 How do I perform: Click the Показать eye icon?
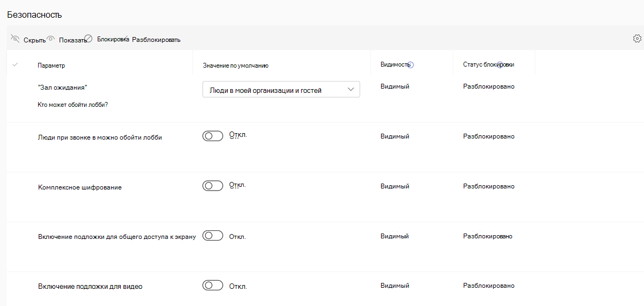50,39
